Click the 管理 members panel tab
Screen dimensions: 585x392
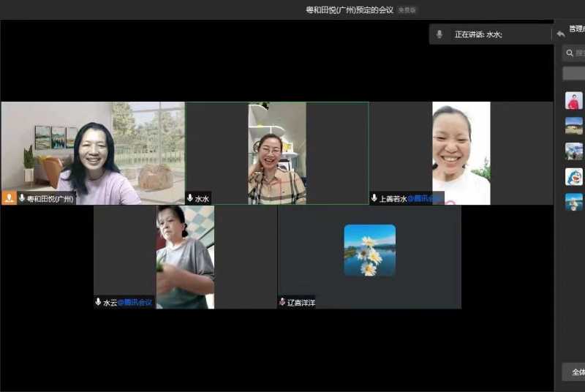click(x=576, y=29)
